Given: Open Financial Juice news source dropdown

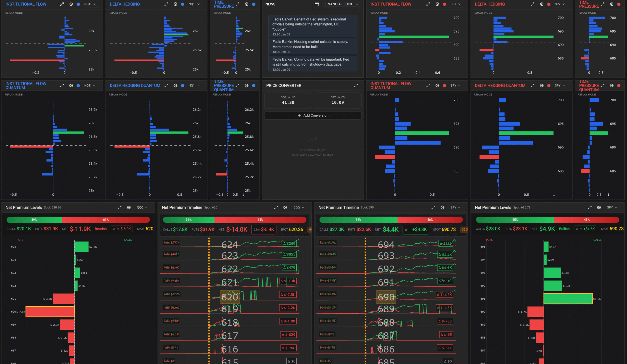Looking at the screenshot, I should 341,4.
